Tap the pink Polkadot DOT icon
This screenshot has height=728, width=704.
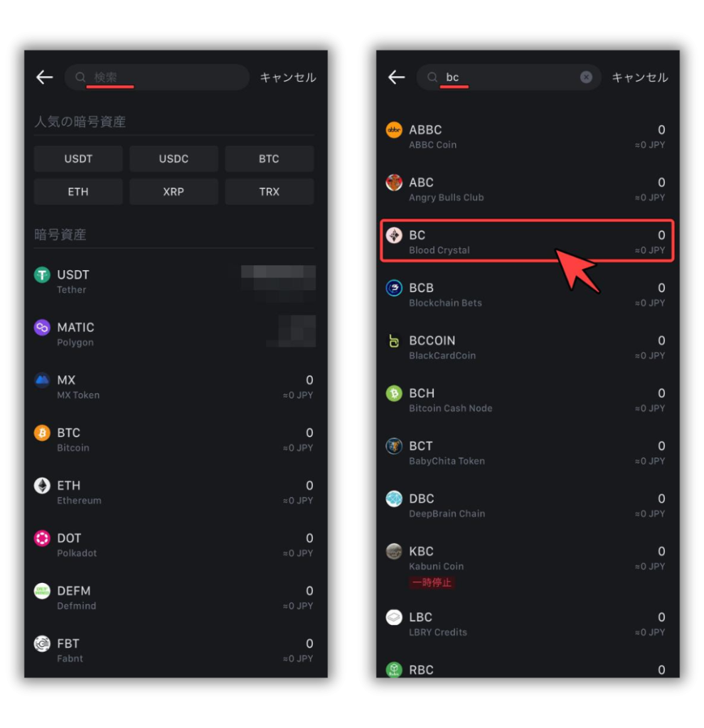(42, 538)
